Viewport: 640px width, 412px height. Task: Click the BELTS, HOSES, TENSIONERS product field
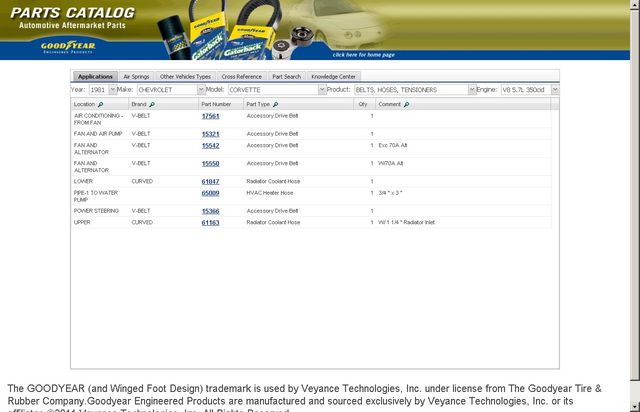coord(411,89)
